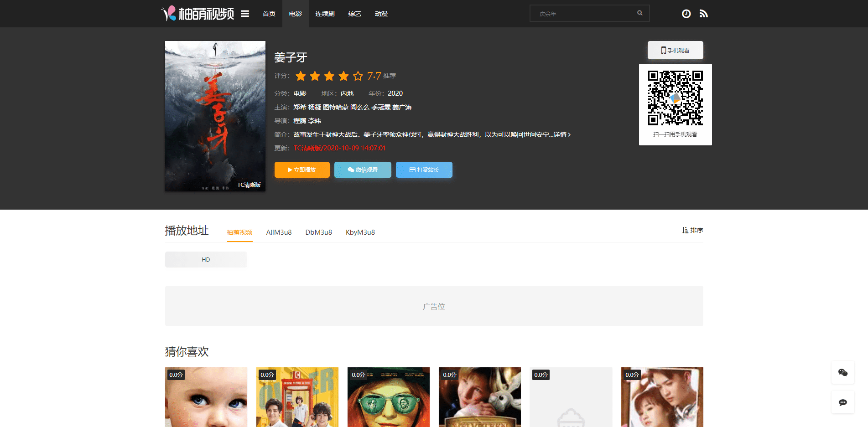Click the QR code image

coord(676,98)
